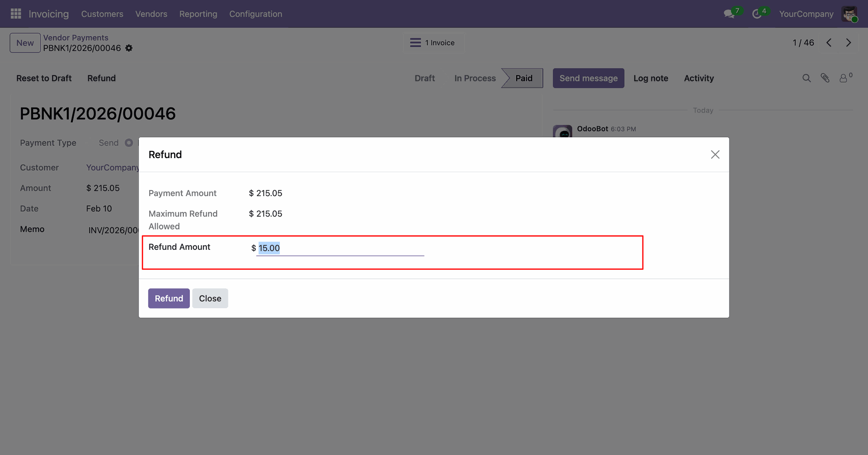Open the Vendors dropdown menu
This screenshot has height=455, width=868.
[x=151, y=14]
